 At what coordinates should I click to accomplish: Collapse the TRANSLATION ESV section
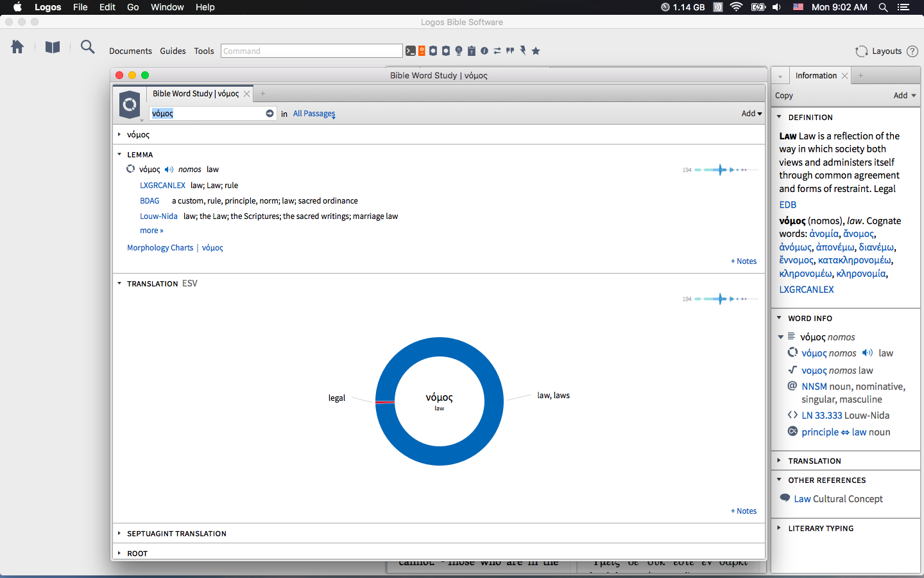[x=119, y=283]
